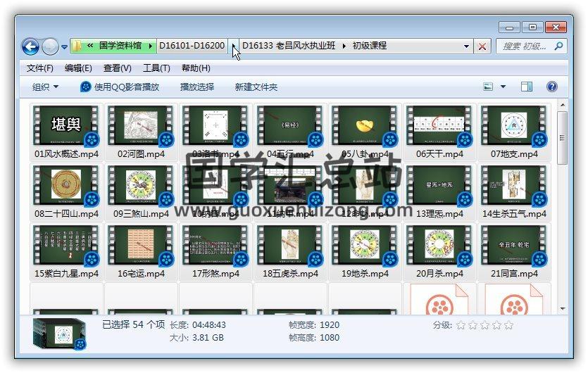
Task: Click the vertical scrollbar down arrow
Action: click(x=562, y=308)
